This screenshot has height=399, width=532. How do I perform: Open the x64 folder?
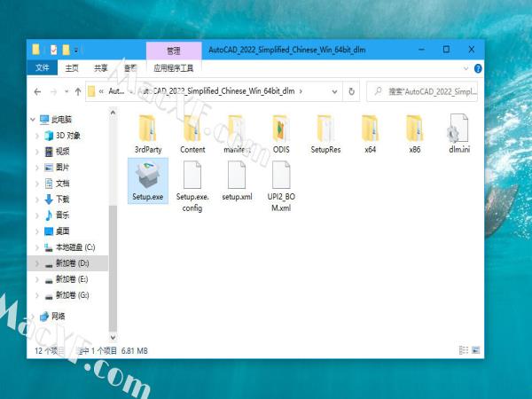[x=370, y=134]
